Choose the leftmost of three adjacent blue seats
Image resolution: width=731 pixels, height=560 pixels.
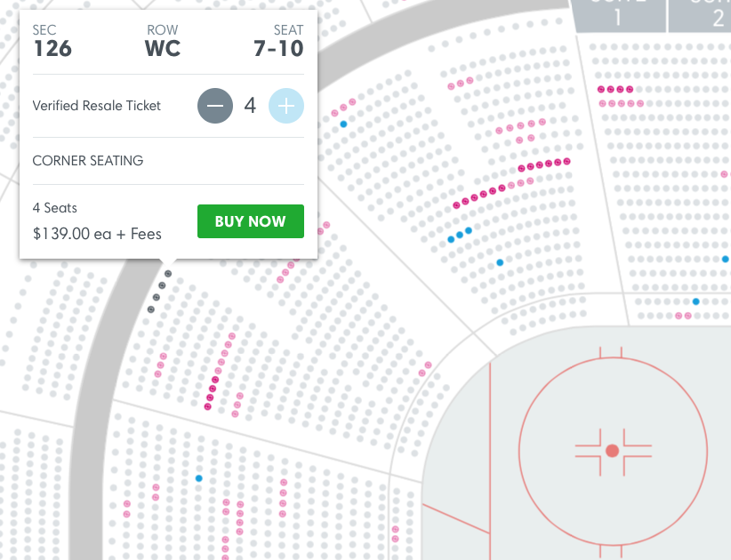click(451, 239)
